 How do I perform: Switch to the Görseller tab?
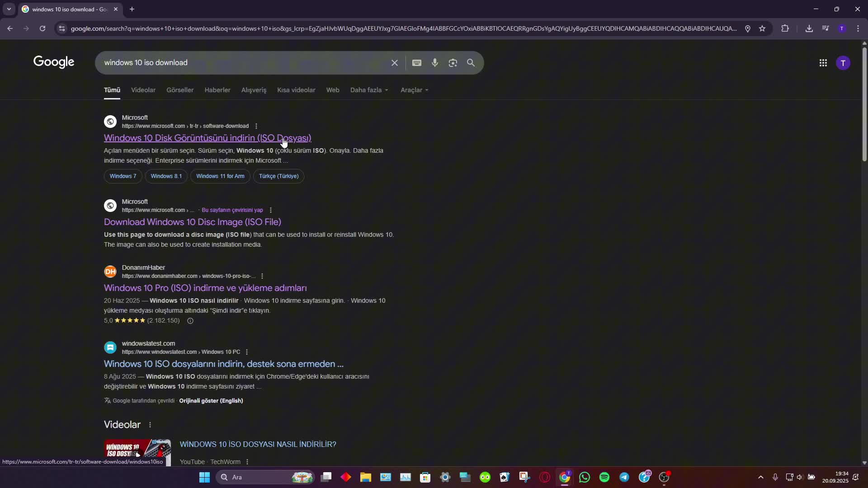point(179,90)
